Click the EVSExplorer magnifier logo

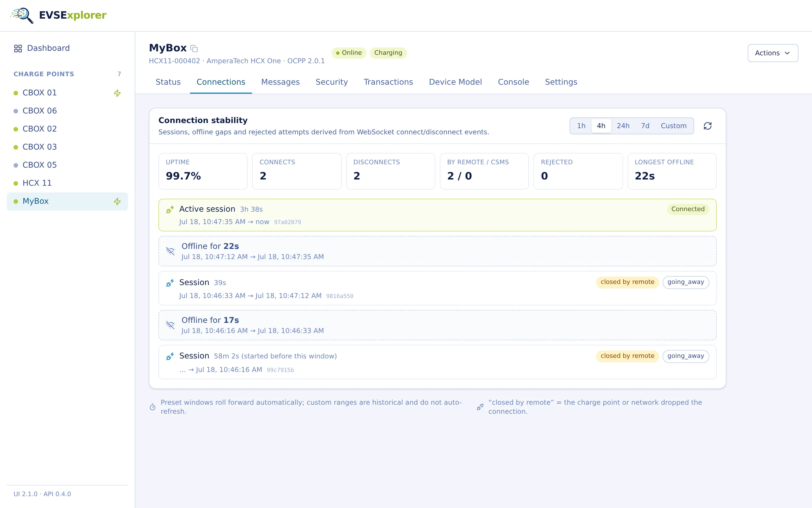[x=22, y=15]
